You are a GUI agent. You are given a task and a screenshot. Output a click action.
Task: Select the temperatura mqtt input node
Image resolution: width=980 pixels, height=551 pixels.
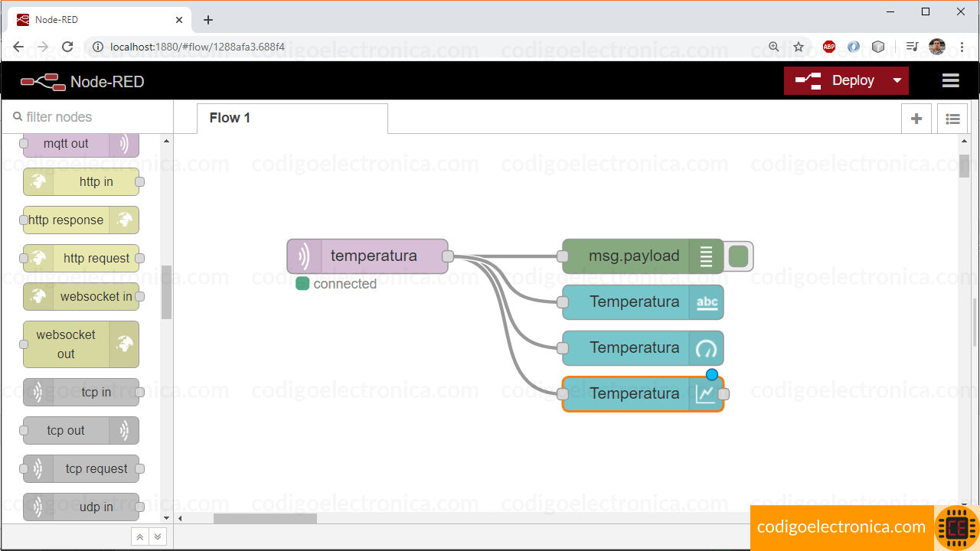pos(367,256)
